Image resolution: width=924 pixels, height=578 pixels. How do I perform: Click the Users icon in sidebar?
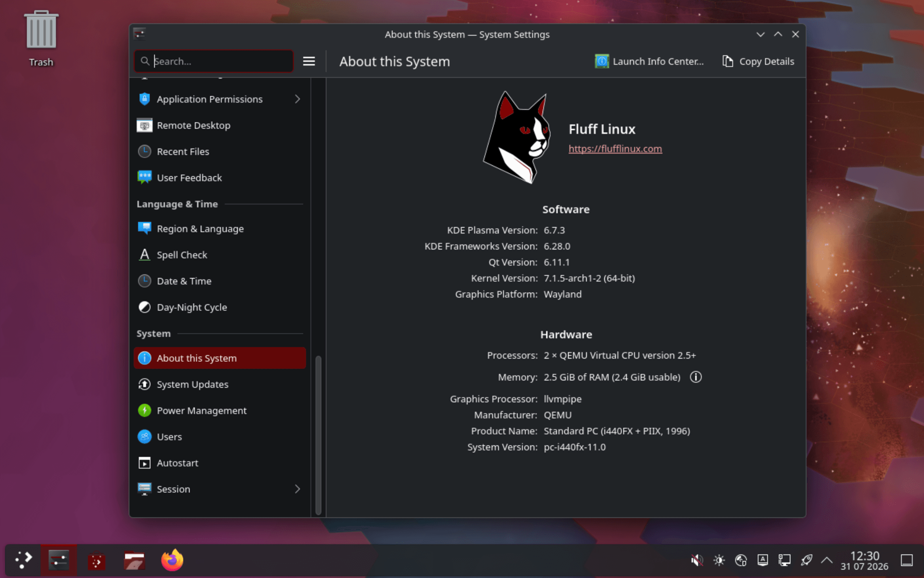tap(144, 437)
